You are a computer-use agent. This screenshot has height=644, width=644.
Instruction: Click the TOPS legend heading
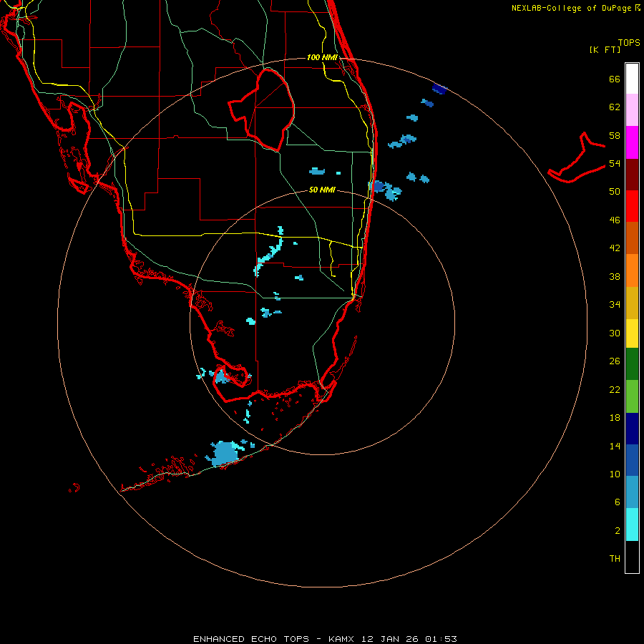(629, 42)
